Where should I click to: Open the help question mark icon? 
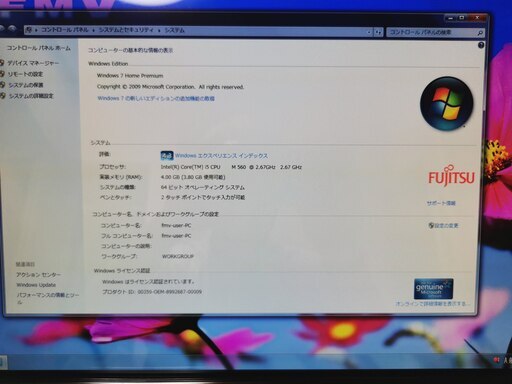pos(481,45)
